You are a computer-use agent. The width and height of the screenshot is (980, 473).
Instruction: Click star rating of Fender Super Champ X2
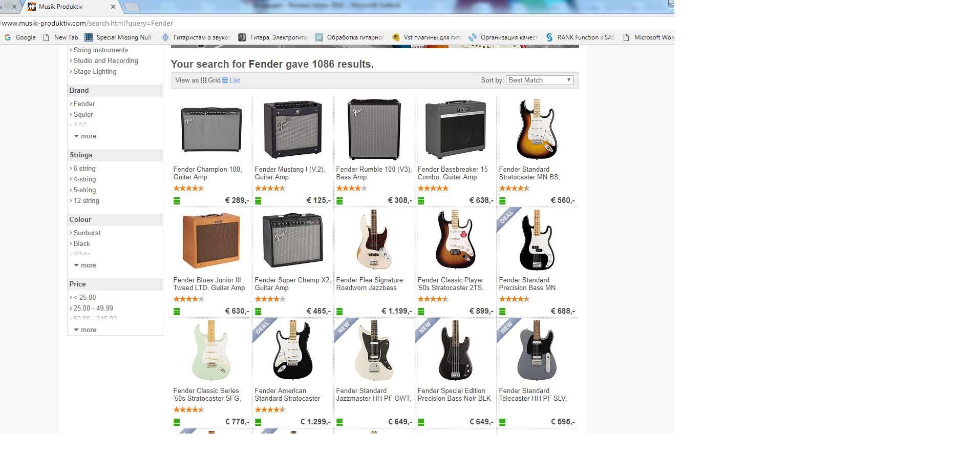270,299
